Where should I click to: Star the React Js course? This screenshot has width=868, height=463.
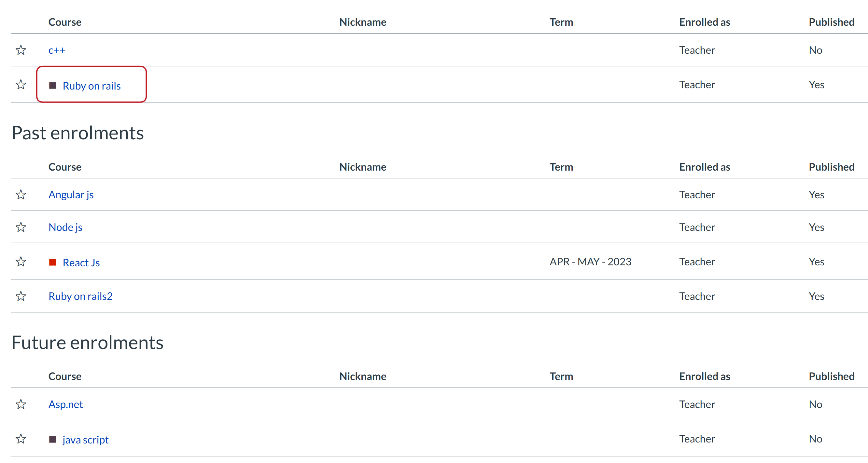[21, 262]
